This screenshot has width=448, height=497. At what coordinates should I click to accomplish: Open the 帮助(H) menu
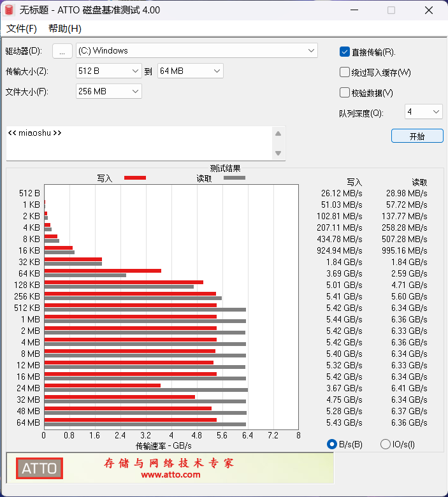click(x=64, y=29)
